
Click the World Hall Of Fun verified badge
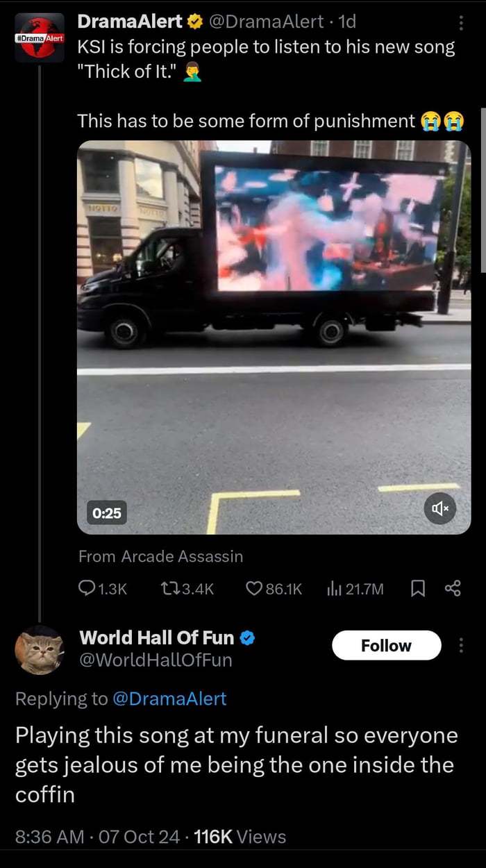tap(247, 637)
